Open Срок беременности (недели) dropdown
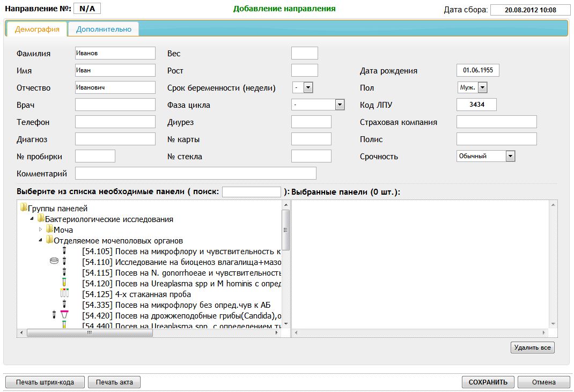The height and width of the screenshot is (392, 574). [x=308, y=87]
